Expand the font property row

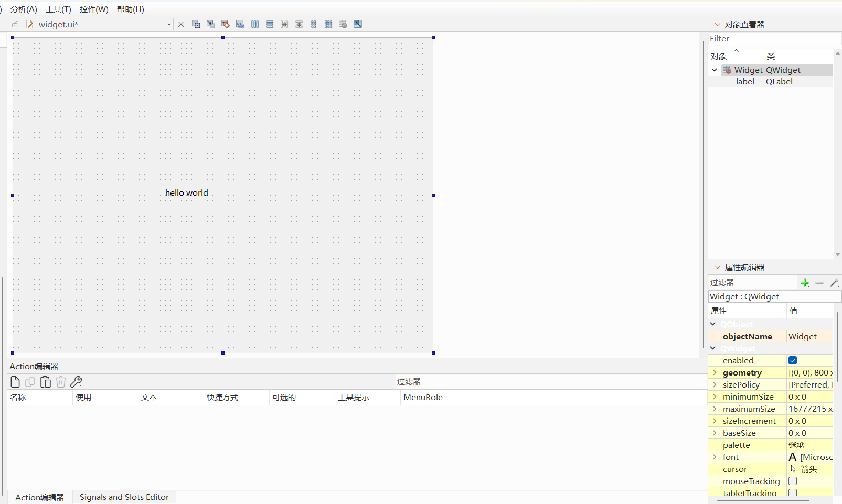click(715, 457)
